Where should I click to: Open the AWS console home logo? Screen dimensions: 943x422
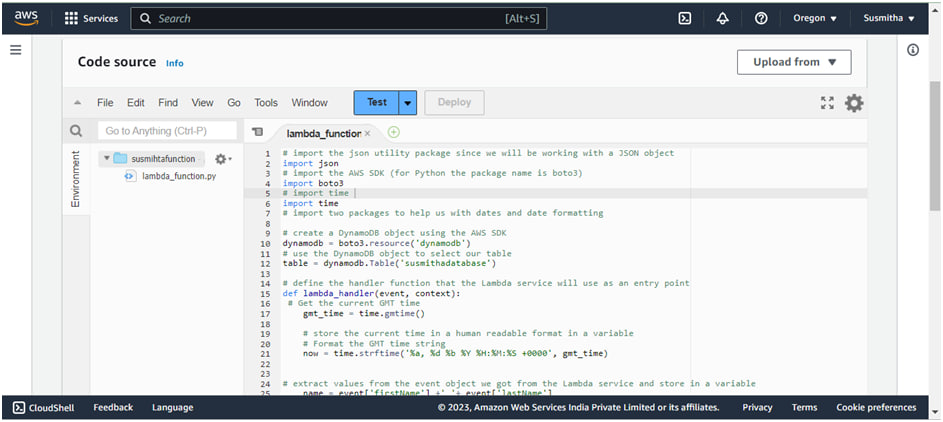pos(26,18)
